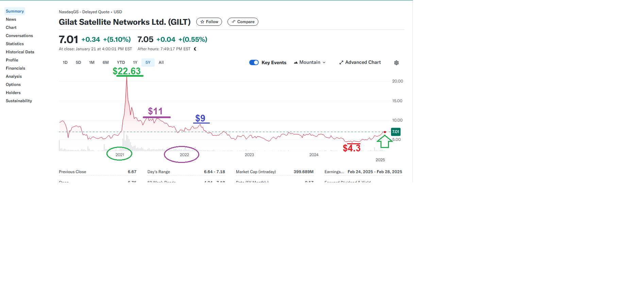The height and width of the screenshot is (296, 644).
Task: Follow Gilat Satellite Networks stock
Action: [209, 22]
